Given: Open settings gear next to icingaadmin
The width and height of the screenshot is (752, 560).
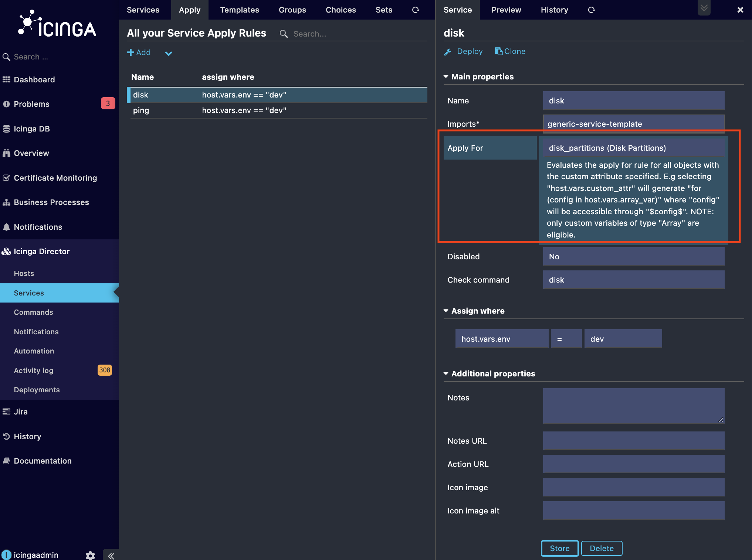Looking at the screenshot, I should coord(90,555).
